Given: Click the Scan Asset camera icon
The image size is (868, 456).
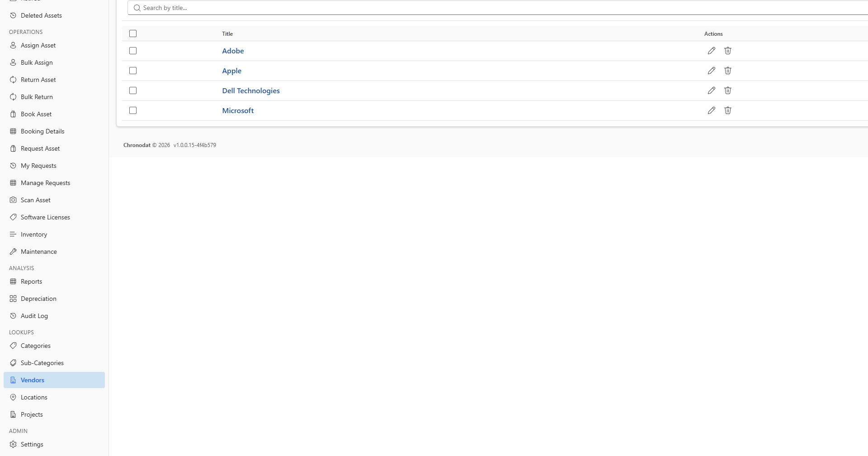Looking at the screenshot, I should tap(13, 200).
